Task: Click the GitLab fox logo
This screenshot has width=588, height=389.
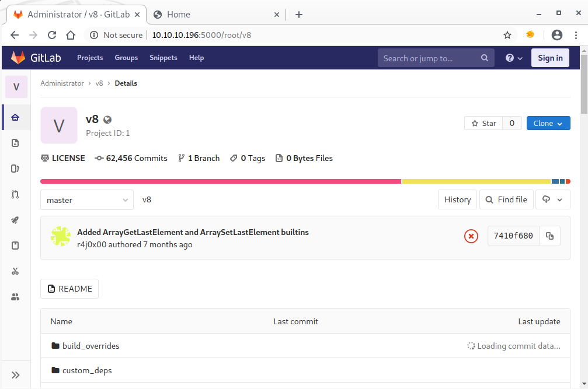Action: [18, 58]
